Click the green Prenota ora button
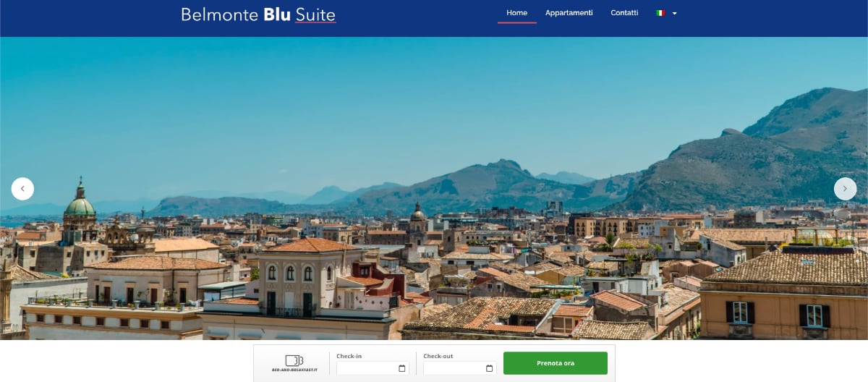 coord(556,363)
